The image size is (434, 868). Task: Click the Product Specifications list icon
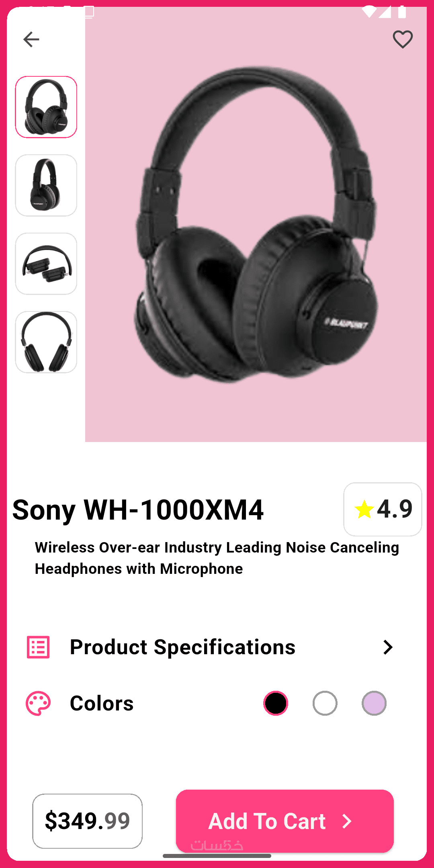38,647
